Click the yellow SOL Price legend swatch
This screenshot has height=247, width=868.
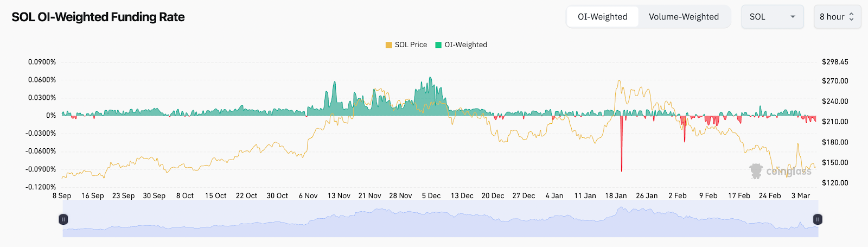pyautogui.click(x=388, y=45)
